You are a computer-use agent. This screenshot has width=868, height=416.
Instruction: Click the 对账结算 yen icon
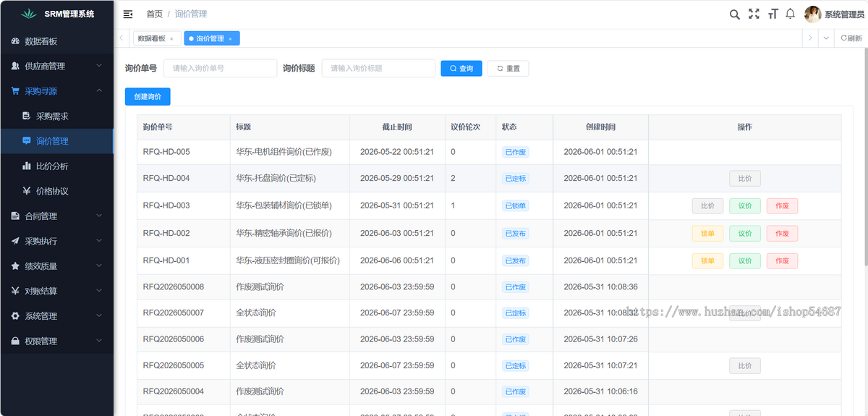pos(16,291)
